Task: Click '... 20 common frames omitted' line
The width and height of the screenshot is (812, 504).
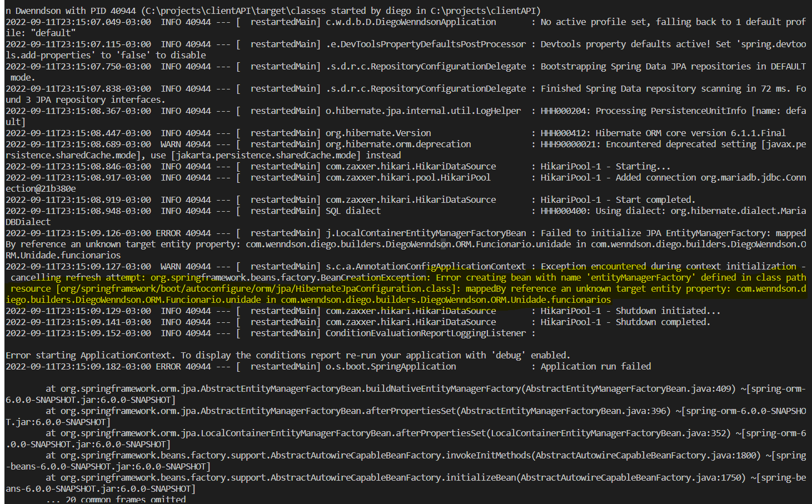Action: pyautogui.click(x=116, y=499)
